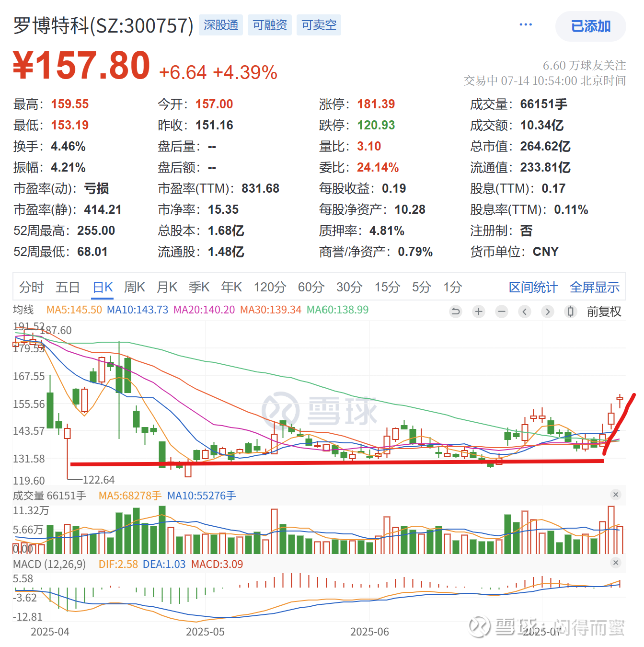
Task: Click the 已添加 watchlist button
Action: (590, 26)
